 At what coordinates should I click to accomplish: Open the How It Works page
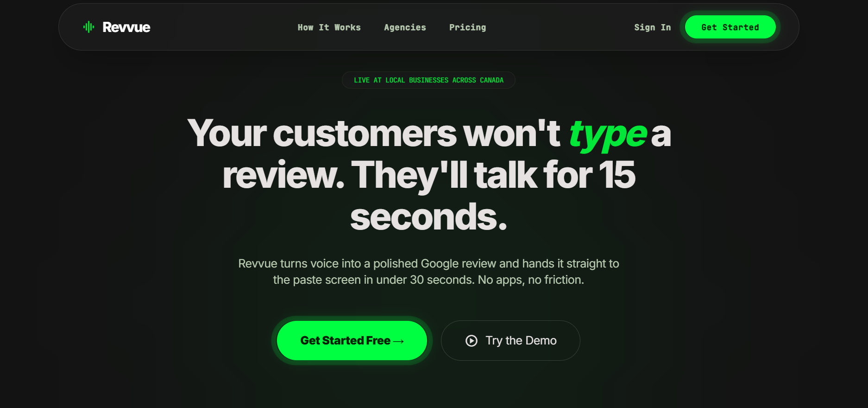coord(329,27)
